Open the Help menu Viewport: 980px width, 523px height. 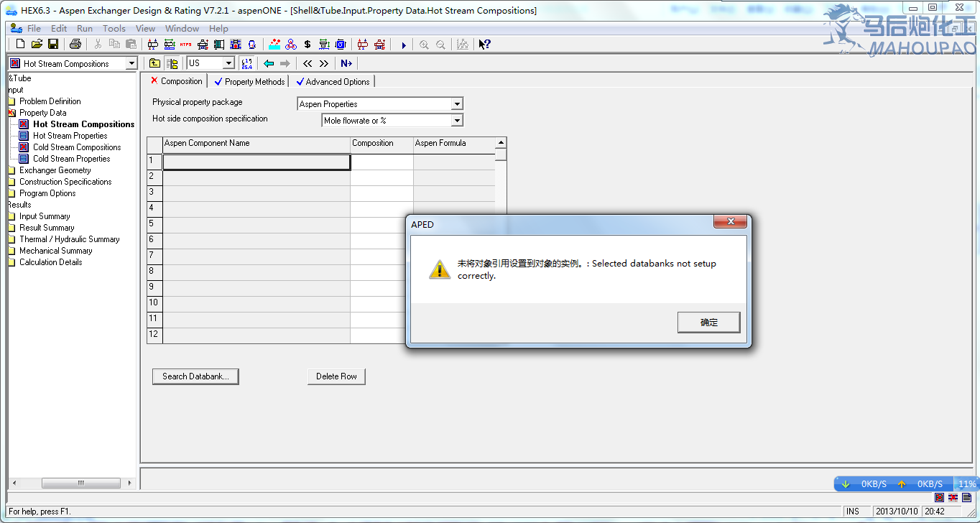click(x=218, y=29)
